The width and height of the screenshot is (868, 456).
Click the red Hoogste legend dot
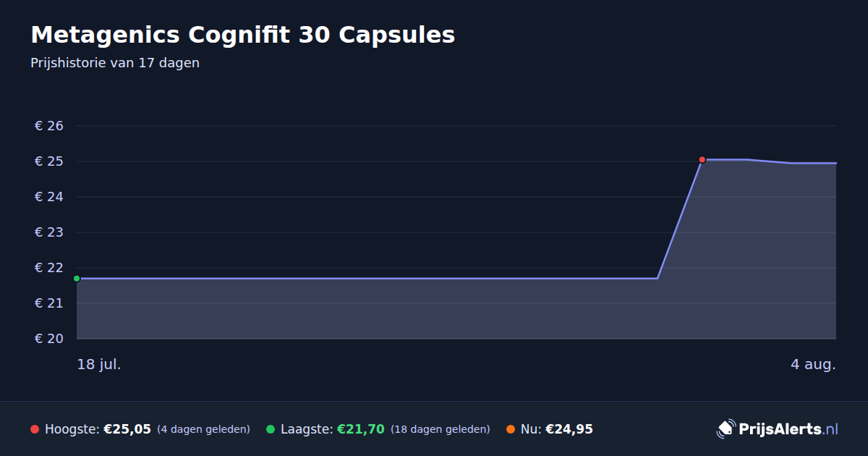point(35,429)
